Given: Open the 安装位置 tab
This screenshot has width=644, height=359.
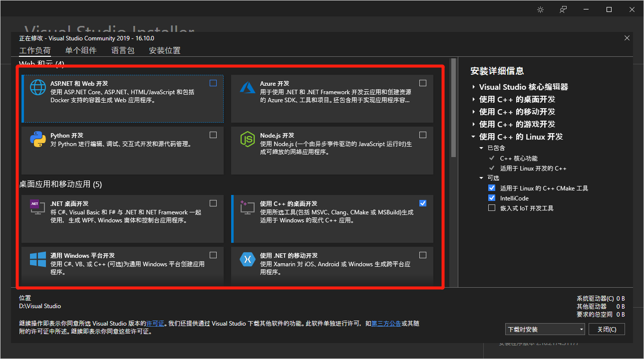Looking at the screenshot, I should [165, 50].
